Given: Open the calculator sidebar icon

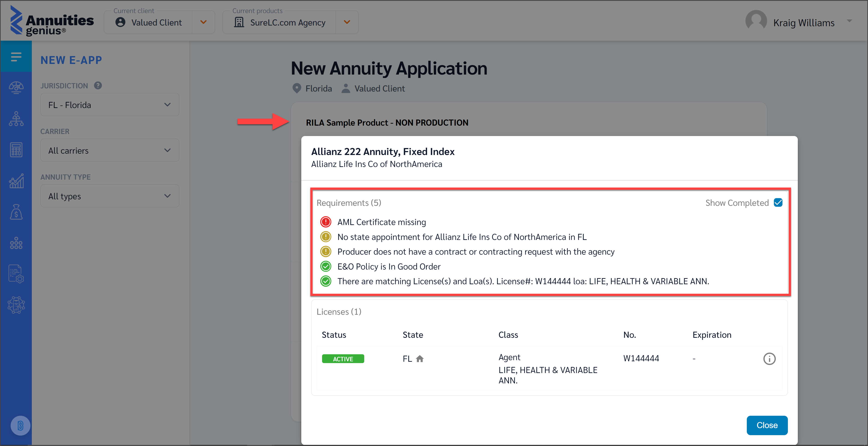Looking at the screenshot, I should pos(16,150).
